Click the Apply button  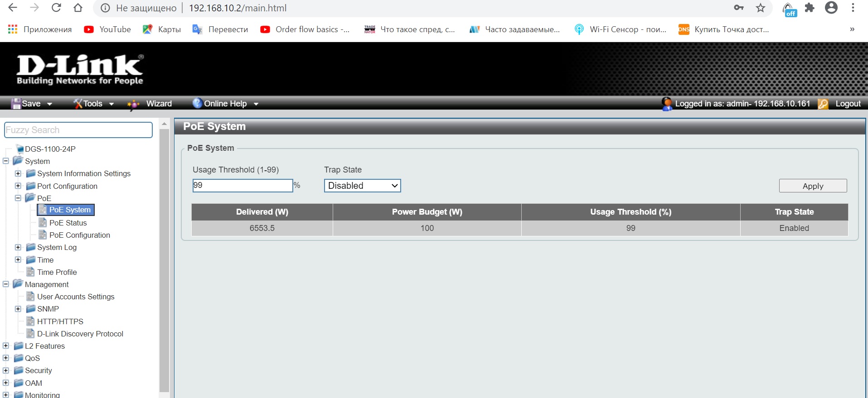click(x=813, y=186)
